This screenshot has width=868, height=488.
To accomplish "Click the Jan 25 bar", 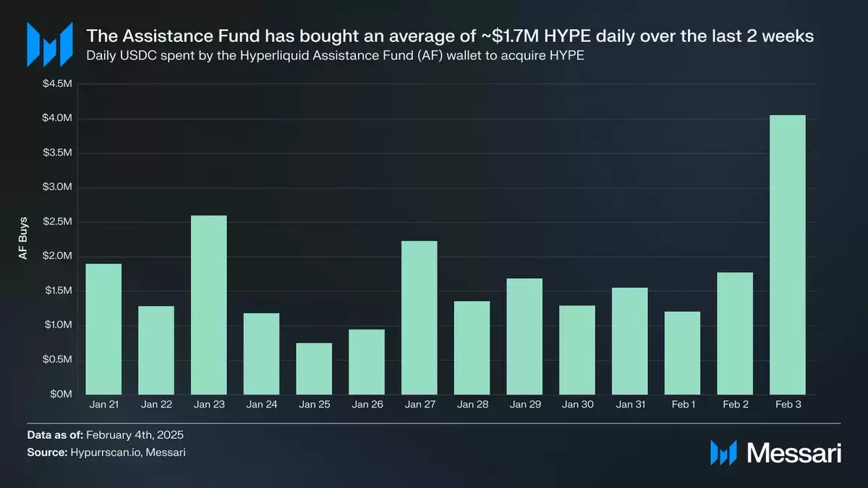I will tap(314, 369).
